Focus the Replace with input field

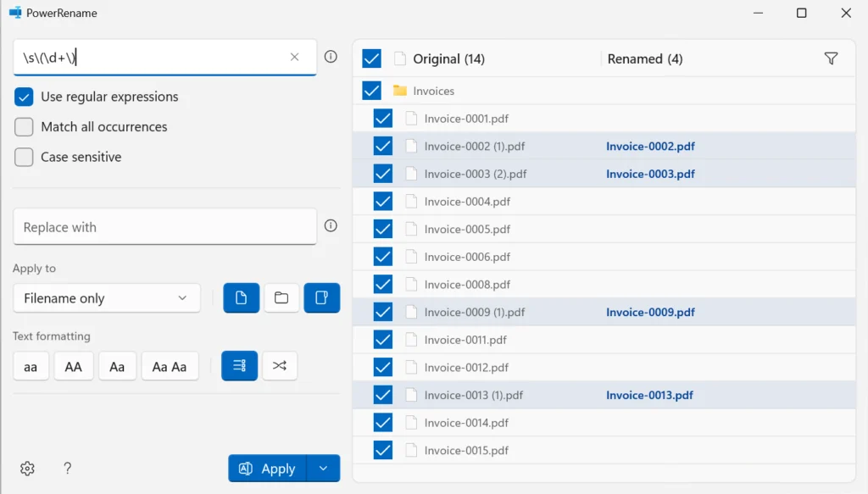pyautogui.click(x=165, y=227)
